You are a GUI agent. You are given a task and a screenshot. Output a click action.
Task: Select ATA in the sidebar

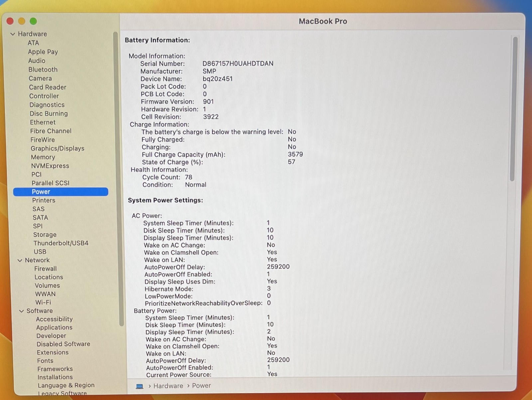click(33, 43)
